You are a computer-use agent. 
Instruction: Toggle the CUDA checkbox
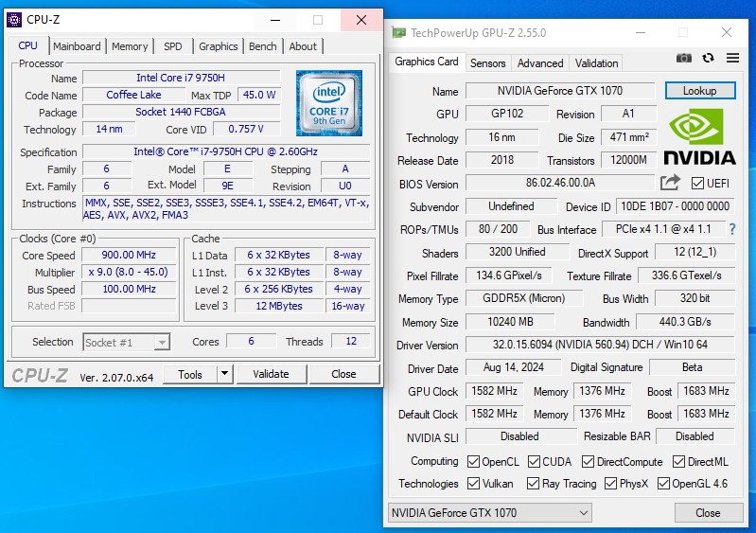coord(534,462)
